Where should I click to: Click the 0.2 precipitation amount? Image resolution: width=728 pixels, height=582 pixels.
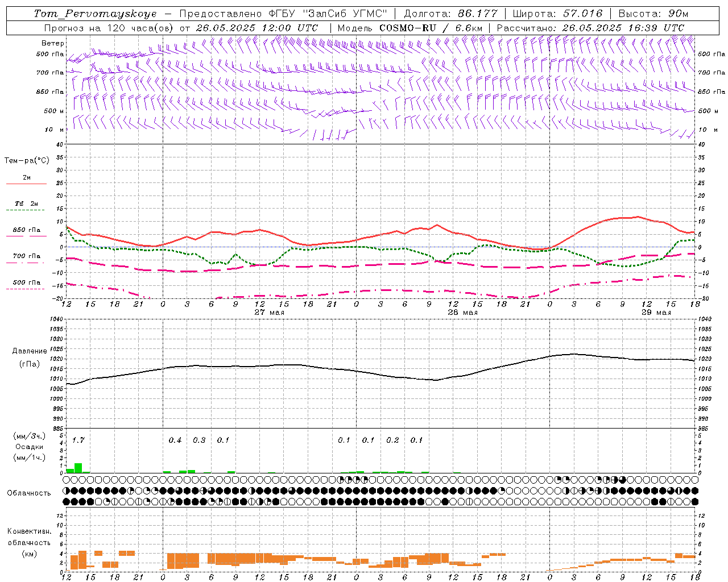pyautogui.click(x=392, y=440)
